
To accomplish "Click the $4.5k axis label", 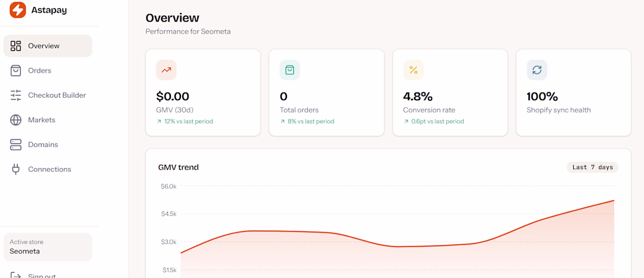I will 169,214.
